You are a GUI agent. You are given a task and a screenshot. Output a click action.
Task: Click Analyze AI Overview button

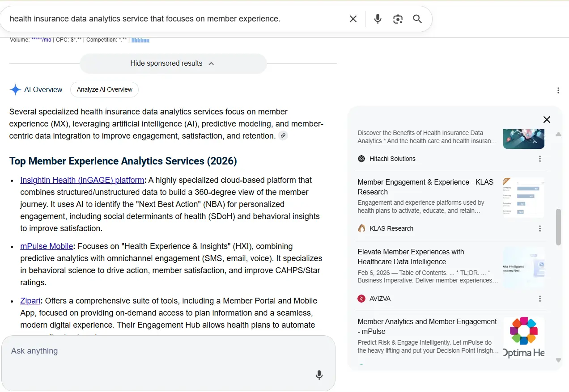click(x=104, y=89)
